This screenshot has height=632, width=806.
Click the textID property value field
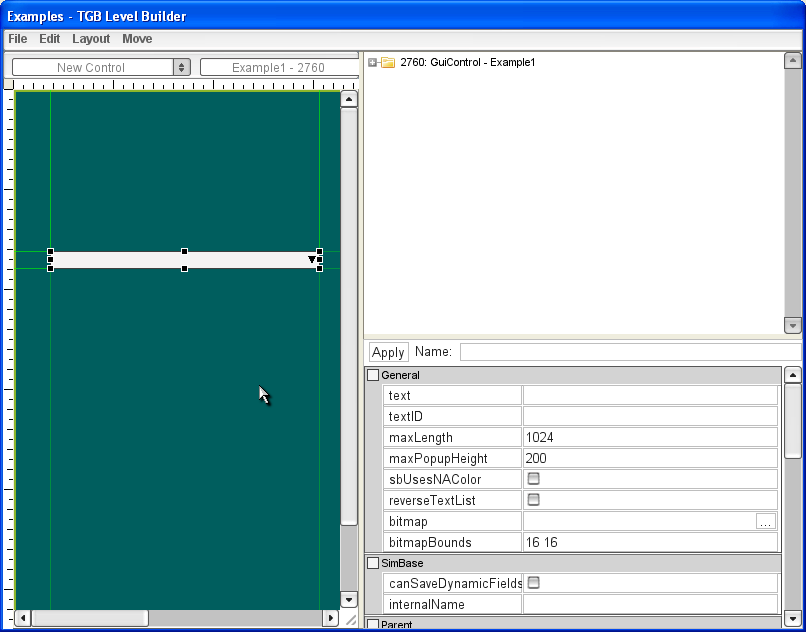point(650,416)
